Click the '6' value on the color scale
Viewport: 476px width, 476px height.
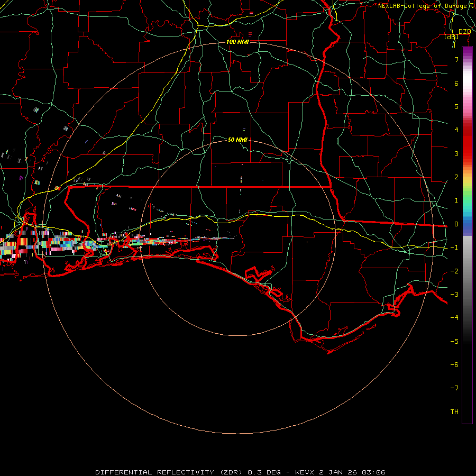click(x=456, y=83)
